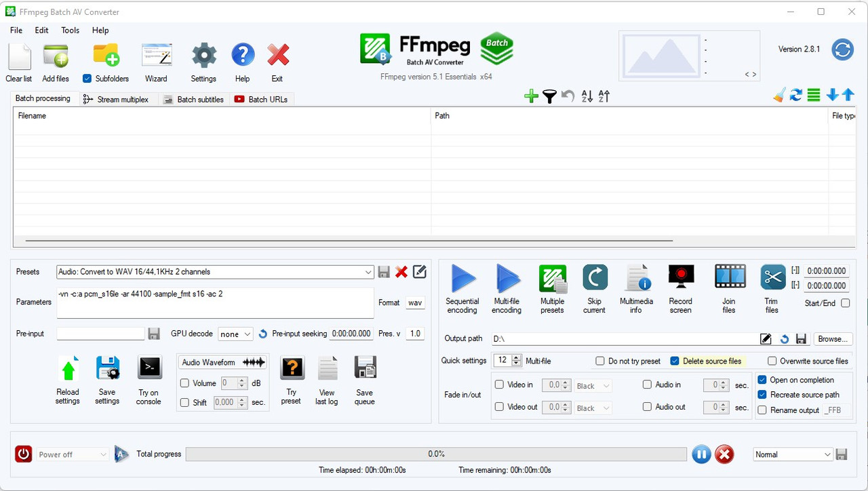Open Try on console
The image size is (868, 491).
(149, 368)
